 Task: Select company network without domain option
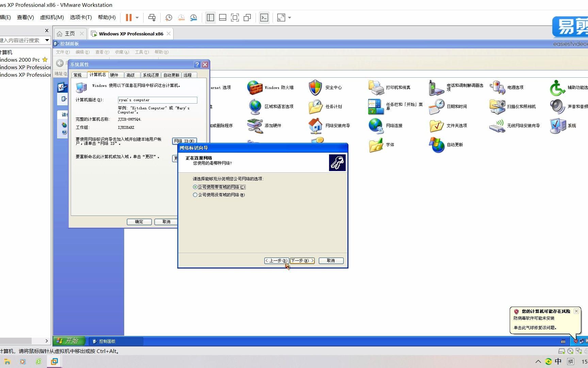point(219,195)
